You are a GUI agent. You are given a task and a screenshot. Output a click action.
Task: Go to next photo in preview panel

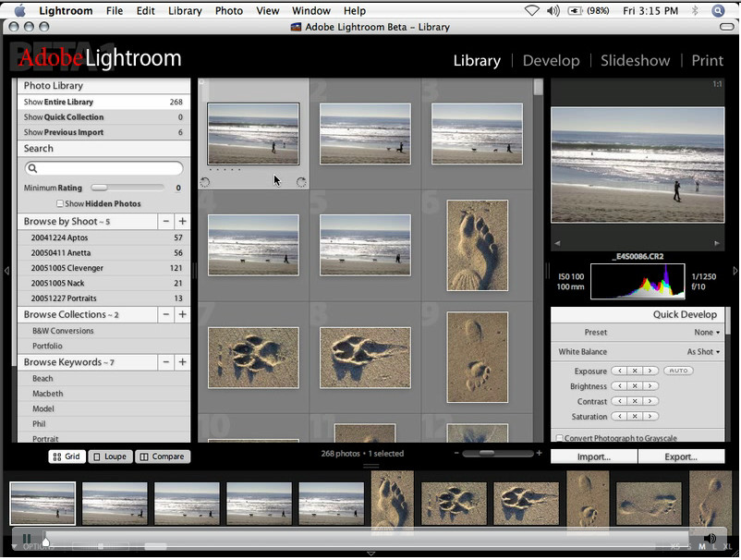coord(717,243)
